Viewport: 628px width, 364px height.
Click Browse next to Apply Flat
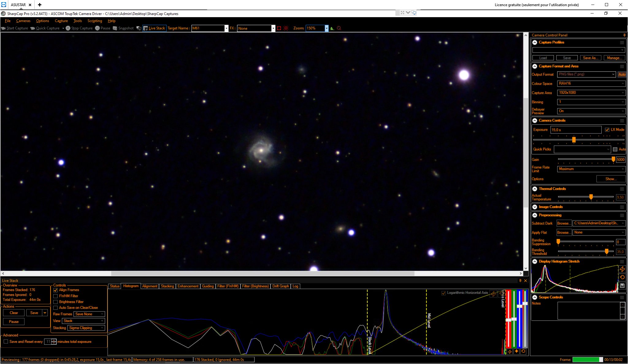pyautogui.click(x=564, y=232)
